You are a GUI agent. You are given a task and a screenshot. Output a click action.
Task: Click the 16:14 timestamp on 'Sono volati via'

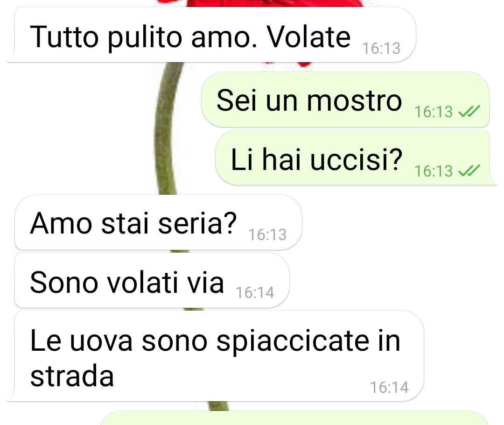pos(255,293)
